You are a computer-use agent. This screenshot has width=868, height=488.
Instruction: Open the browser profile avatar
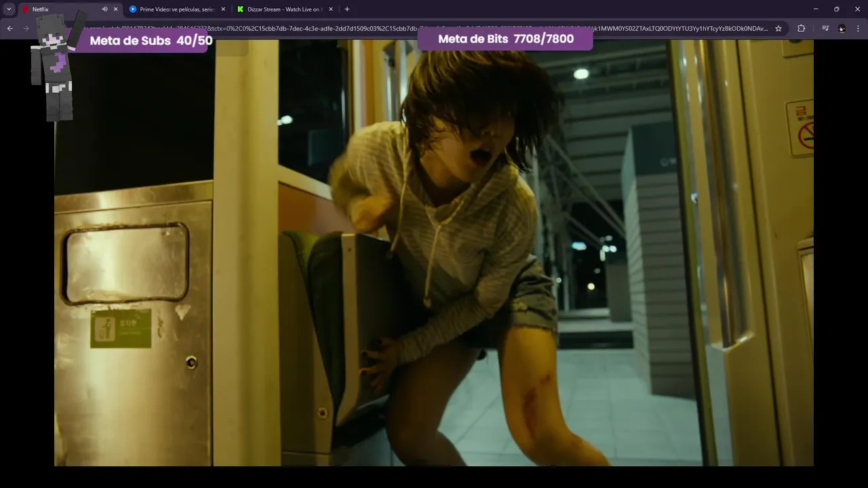point(842,28)
